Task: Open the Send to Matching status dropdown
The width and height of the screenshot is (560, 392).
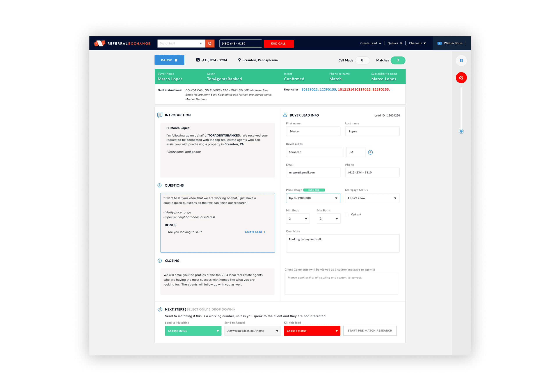Action: [x=193, y=331]
